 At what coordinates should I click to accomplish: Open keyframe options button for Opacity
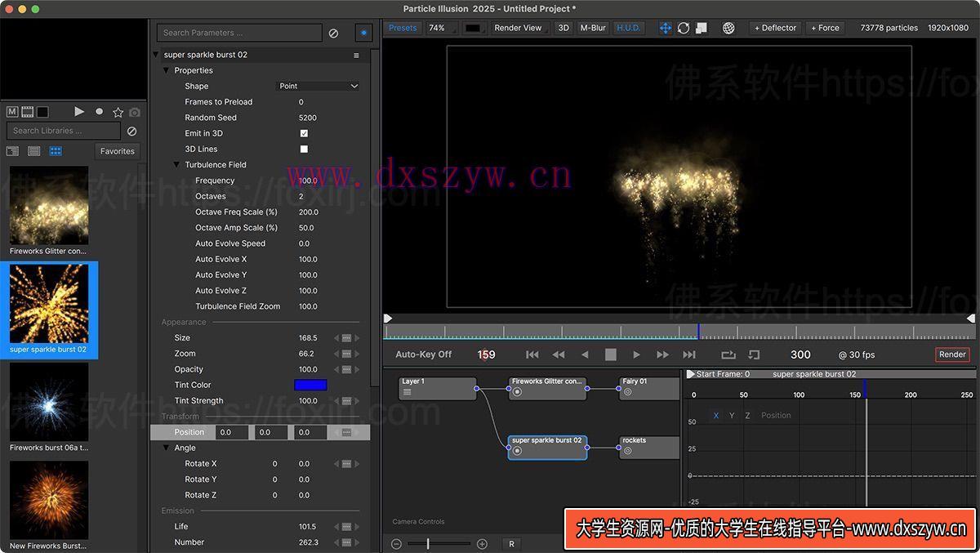pyautogui.click(x=346, y=369)
